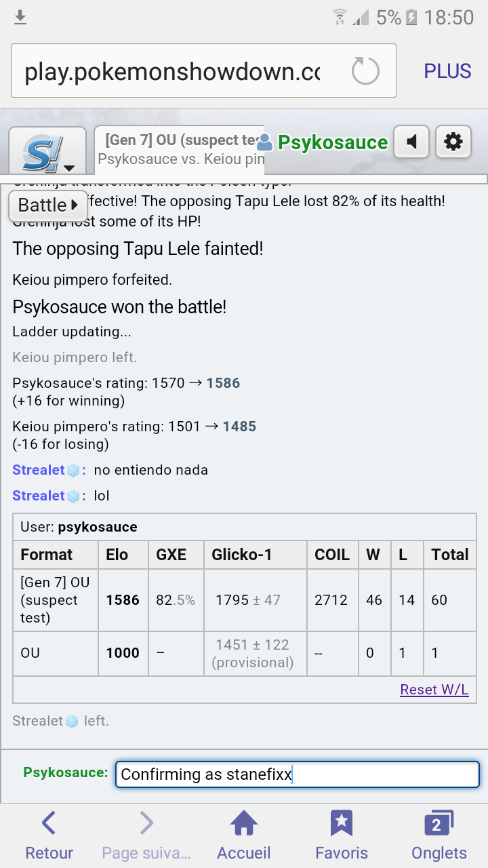Click the Reset W/L link

click(434, 690)
